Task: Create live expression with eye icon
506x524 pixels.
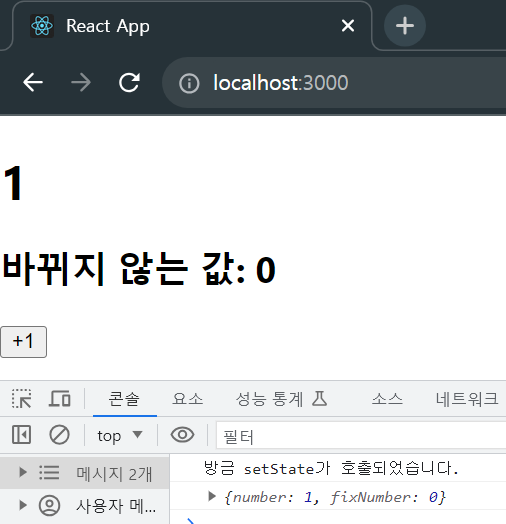Action: 182,435
